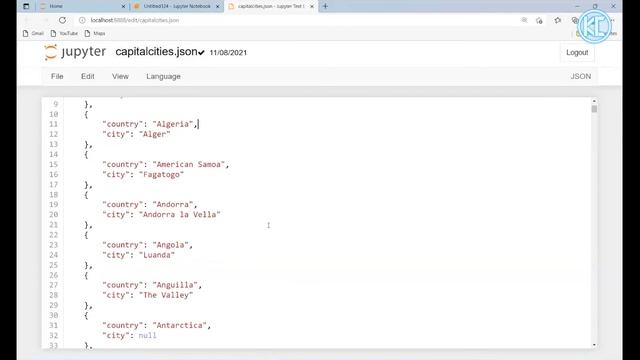The width and height of the screenshot is (640, 360).
Task: Select the capitalcities.json browser tab
Action: [x=271, y=6]
